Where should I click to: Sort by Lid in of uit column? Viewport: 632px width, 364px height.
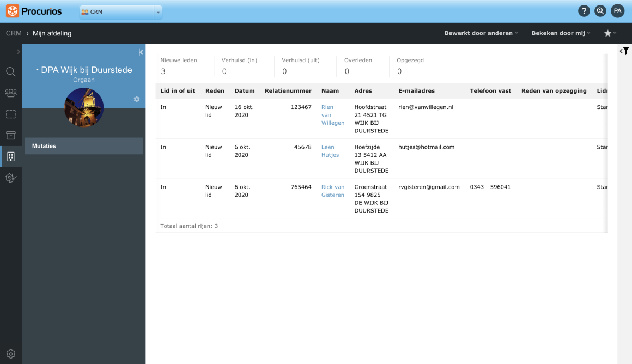(x=178, y=90)
